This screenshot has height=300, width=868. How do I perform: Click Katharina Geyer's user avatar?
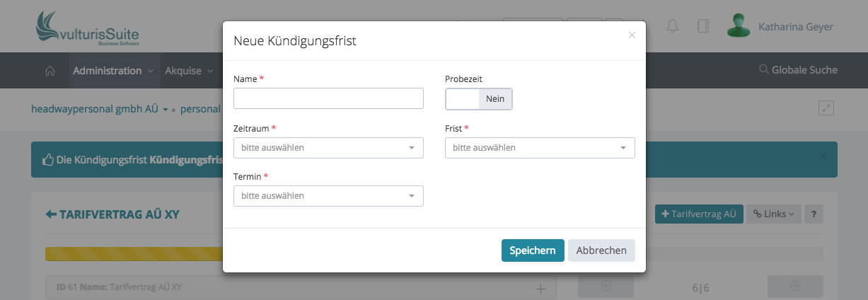tap(739, 26)
